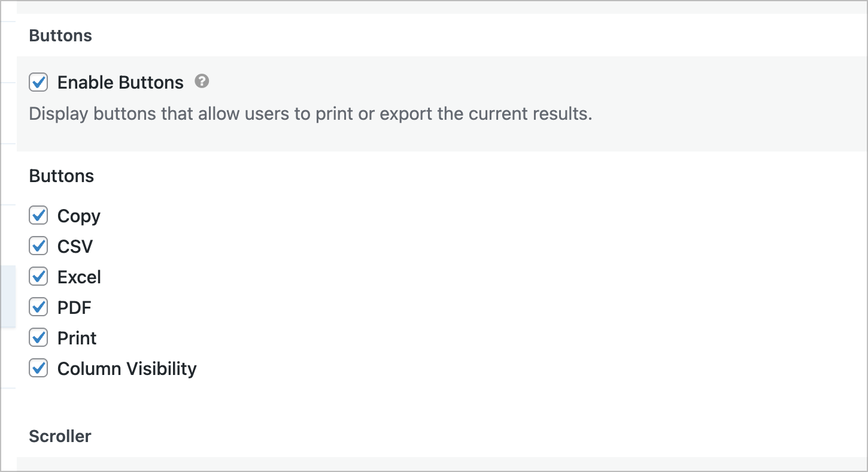Click the topmost Buttons section heading
The height and width of the screenshot is (472, 868).
click(60, 35)
